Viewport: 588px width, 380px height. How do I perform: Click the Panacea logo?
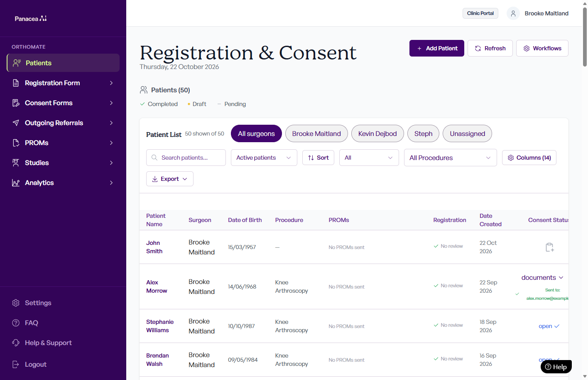[x=31, y=19]
